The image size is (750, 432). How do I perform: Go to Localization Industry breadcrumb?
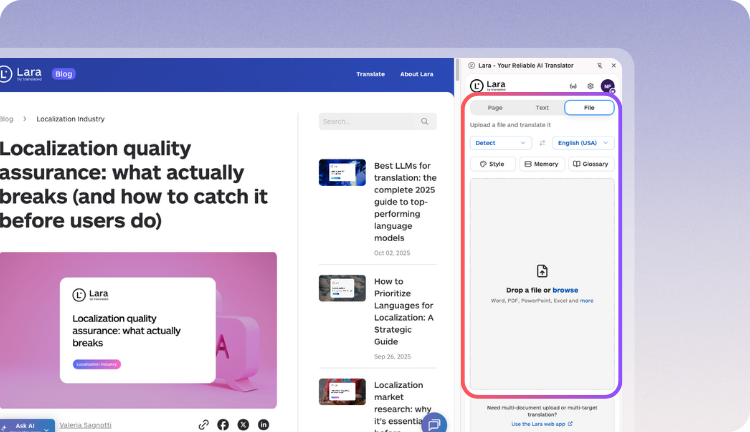pyautogui.click(x=70, y=119)
